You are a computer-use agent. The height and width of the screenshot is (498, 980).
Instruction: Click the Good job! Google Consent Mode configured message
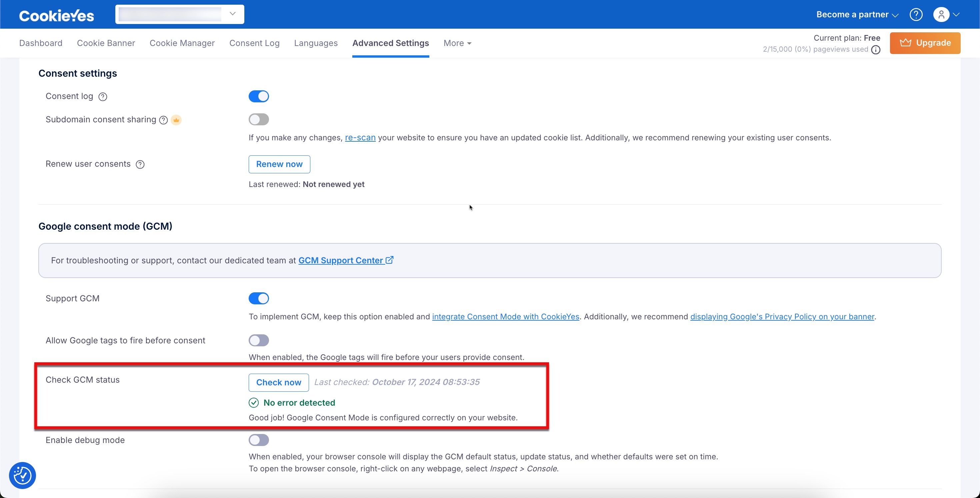383,418
